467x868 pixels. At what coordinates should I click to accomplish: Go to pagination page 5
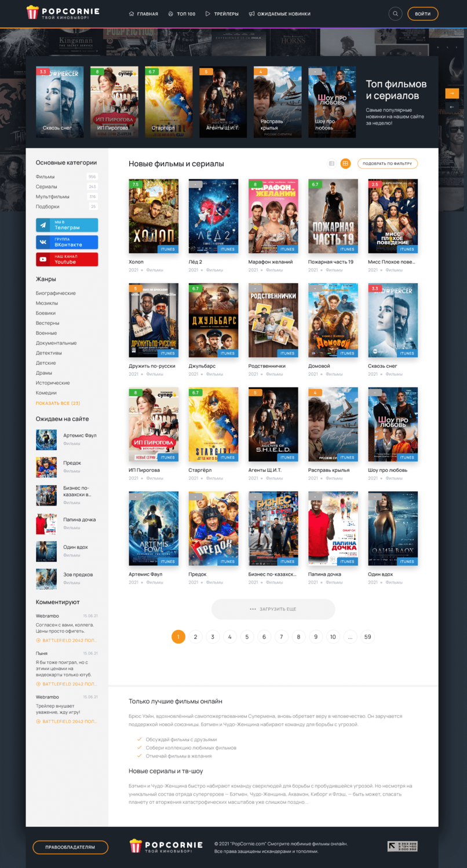247,637
